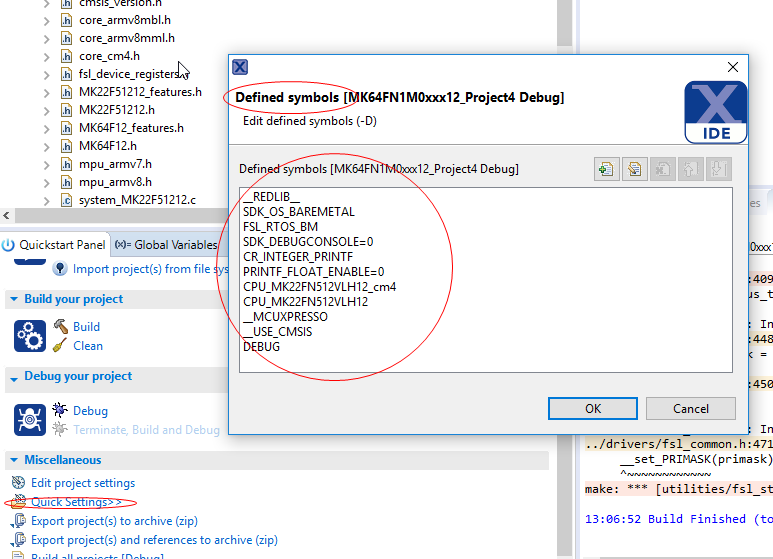Select the PRINTF_FLOAT_ENABLE=0 symbol
The width and height of the screenshot is (773, 559).
tap(314, 272)
